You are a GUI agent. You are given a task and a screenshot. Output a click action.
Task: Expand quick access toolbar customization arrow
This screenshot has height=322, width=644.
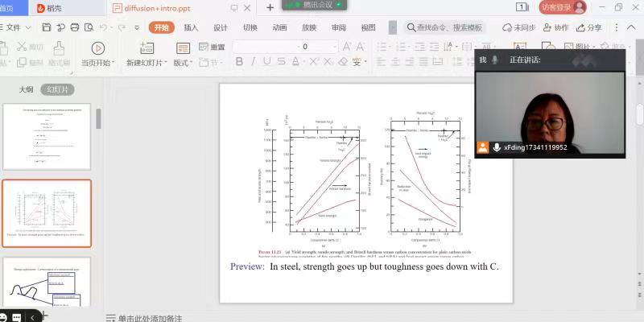(137, 27)
